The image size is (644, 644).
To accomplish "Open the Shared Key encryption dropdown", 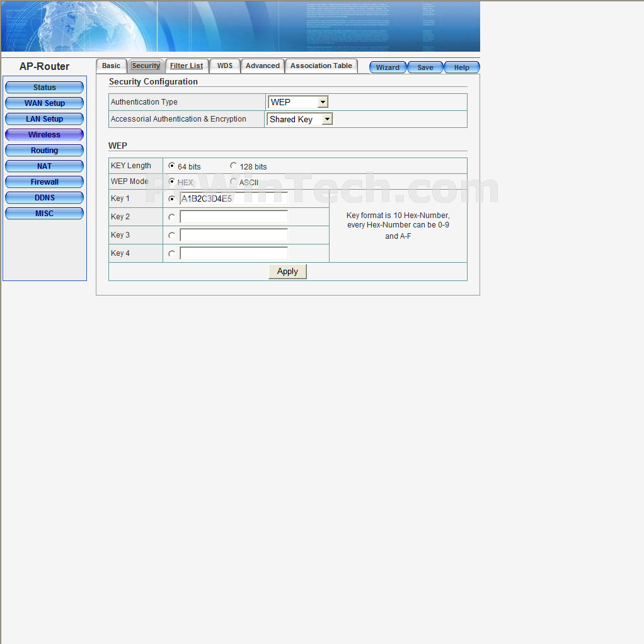I will (x=300, y=119).
